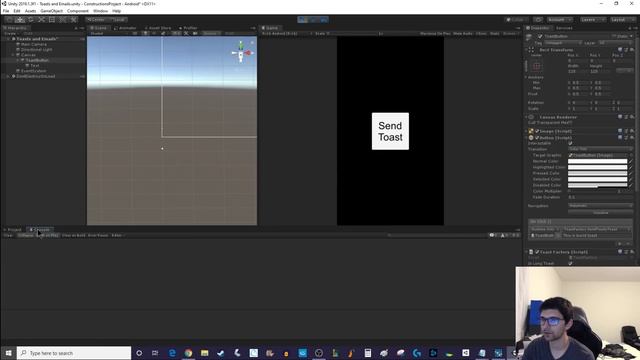The width and height of the screenshot is (640, 360).
Task: Click the Play button in the top toolbar
Action: tap(303, 20)
